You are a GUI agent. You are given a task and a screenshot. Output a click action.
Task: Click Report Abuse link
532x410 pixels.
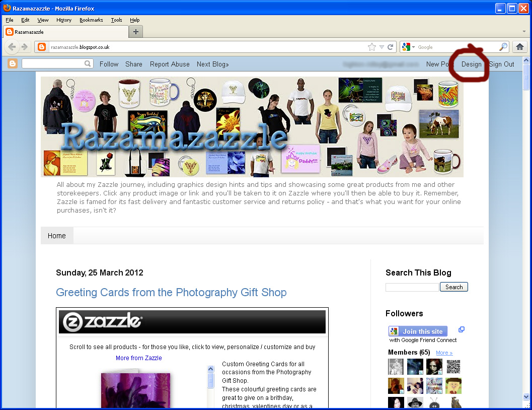(x=170, y=64)
